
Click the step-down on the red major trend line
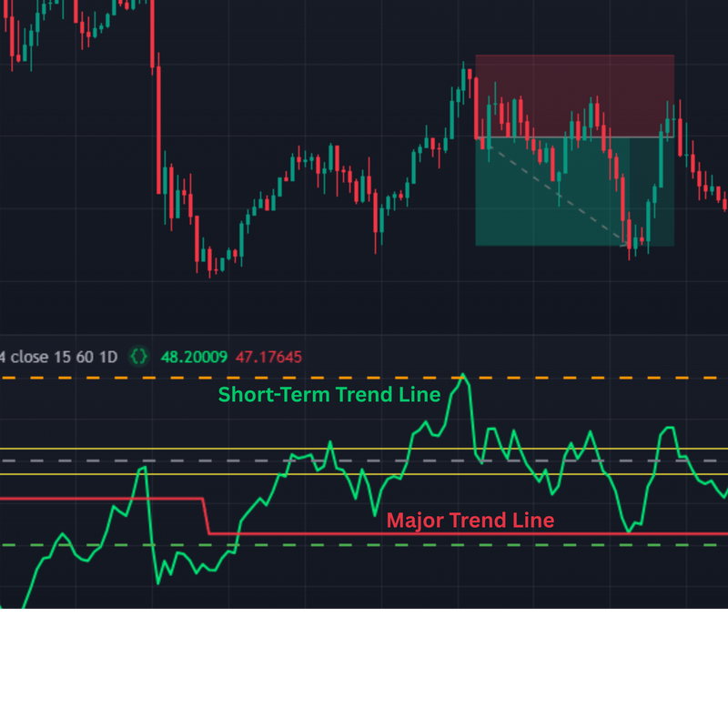(x=207, y=516)
